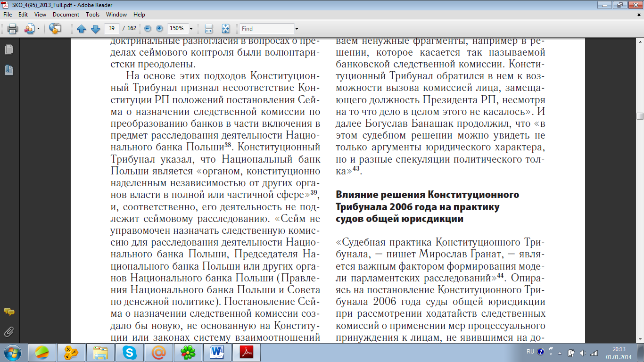
Task: Open the Windows Start menu
Action: [12, 353]
